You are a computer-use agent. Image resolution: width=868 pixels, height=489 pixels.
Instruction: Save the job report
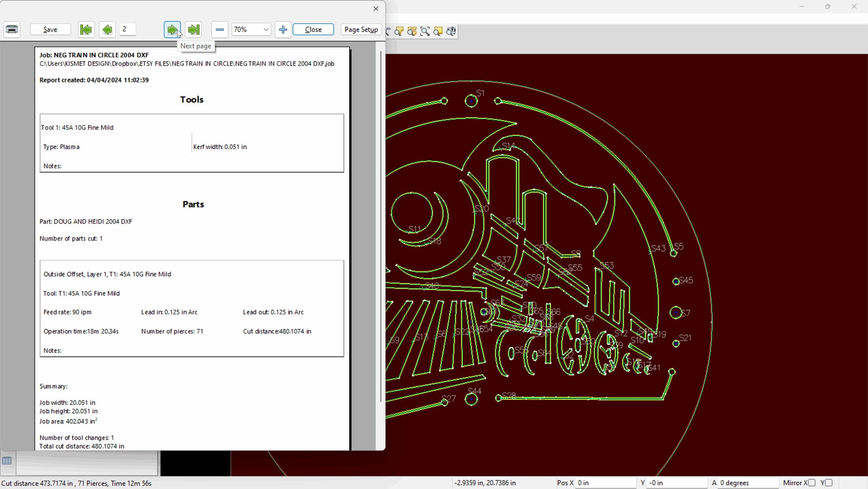tap(50, 30)
